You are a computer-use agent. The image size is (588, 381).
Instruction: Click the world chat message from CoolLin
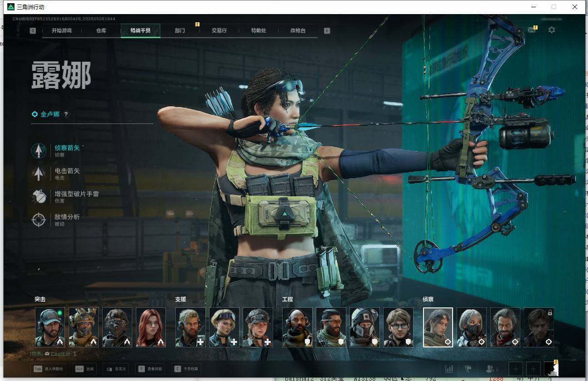[x=53, y=354]
